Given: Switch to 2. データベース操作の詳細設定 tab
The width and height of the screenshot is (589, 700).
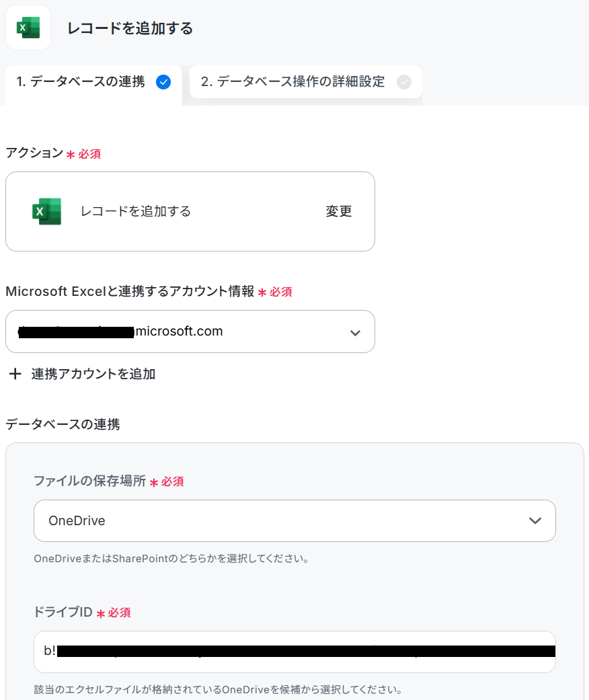Looking at the screenshot, I should pos(306,82).
